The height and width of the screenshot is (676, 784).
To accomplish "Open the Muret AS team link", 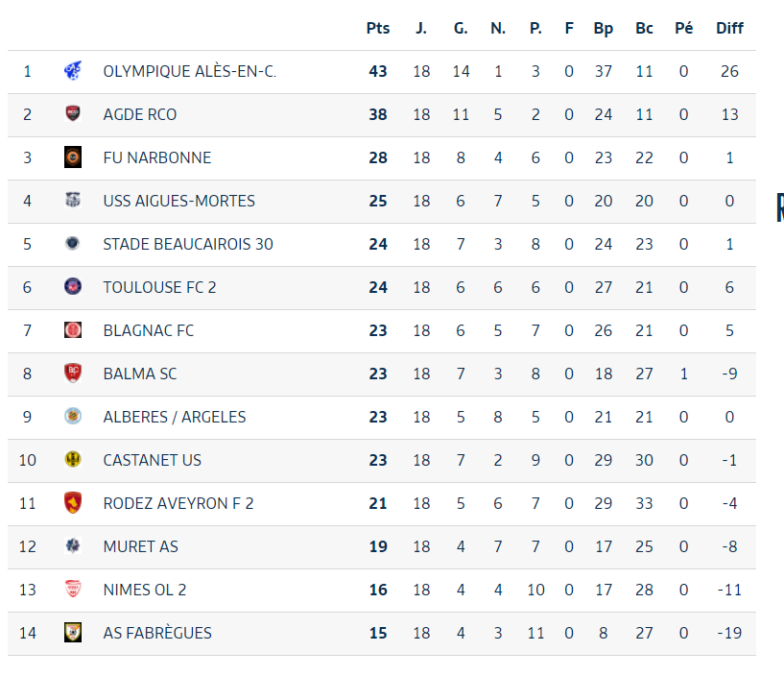I will pyautogui.click(x=140, y=546).
